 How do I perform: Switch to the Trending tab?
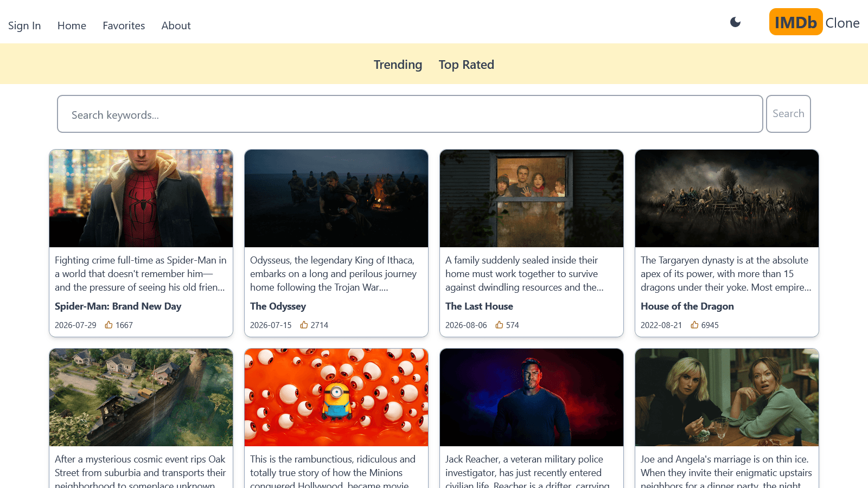coord(398,65)
